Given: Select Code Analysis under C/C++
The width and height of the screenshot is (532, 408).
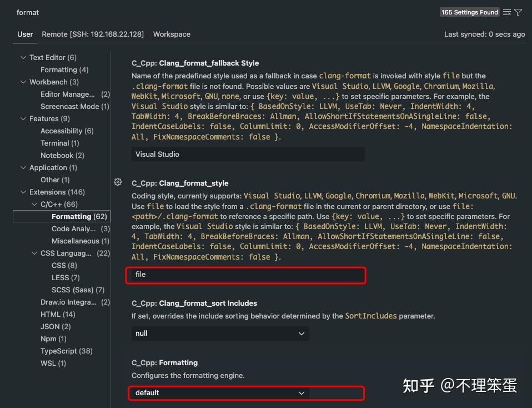Looking at the screenshot, I should coord(81,228).
